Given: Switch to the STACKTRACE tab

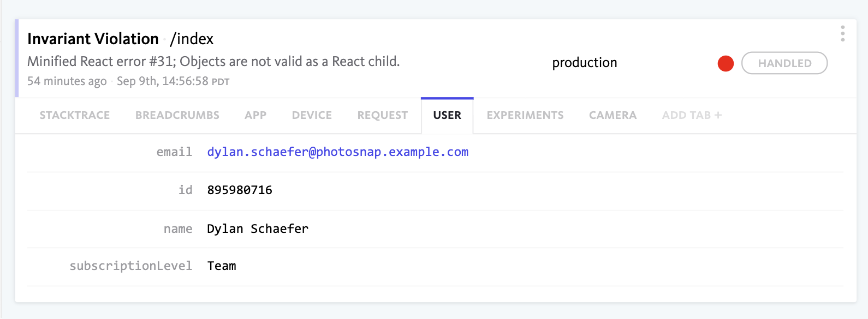Looking at the screenshot, I should (x=75, y=115).
